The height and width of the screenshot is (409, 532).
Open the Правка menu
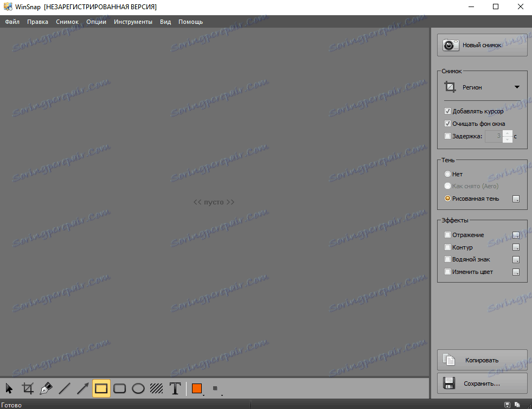37,22
